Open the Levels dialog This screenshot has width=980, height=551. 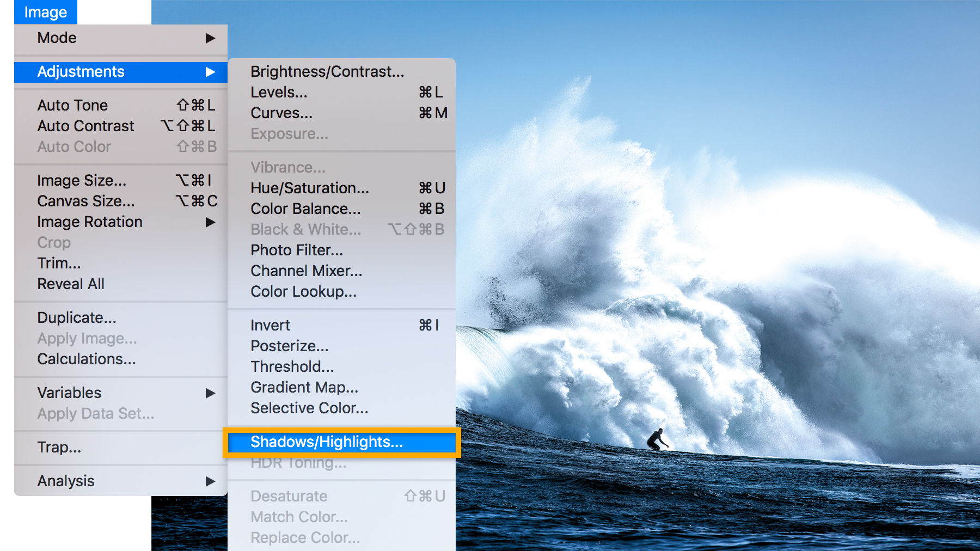pyautogui.click(x=278, y=92)
